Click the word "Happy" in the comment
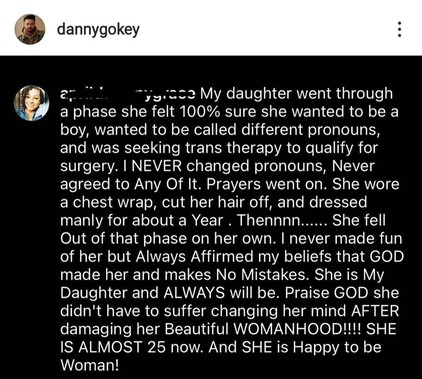Screen dimensions: 422x379 (317, 348)
